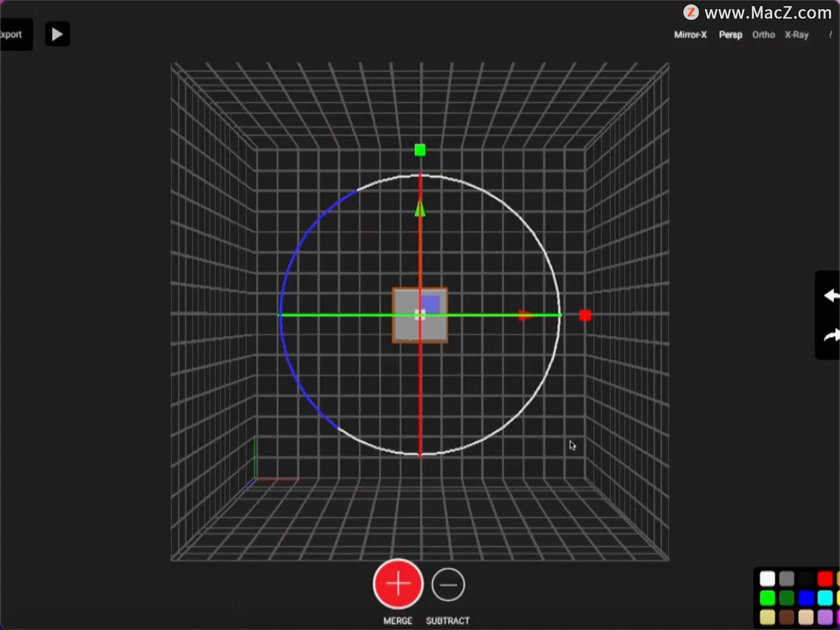Grab the red square X-axis scale handle
The image size is (840, 630).
coord(585,315)
